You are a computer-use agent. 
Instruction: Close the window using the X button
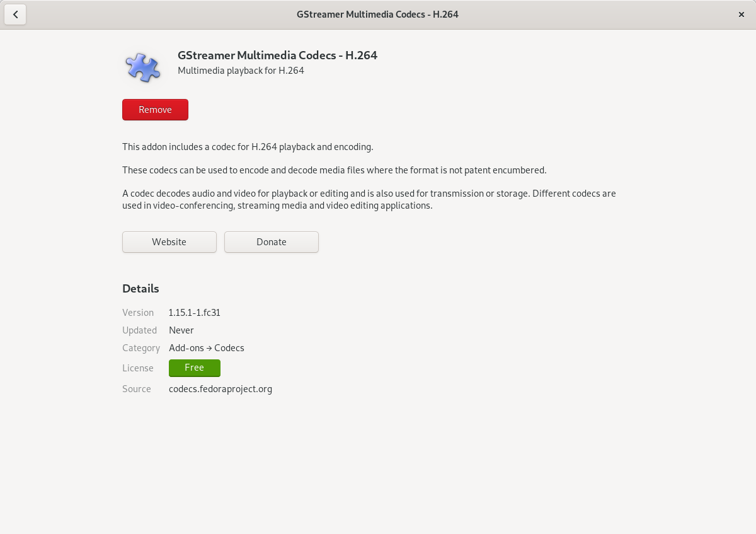(x=741, y=15)
